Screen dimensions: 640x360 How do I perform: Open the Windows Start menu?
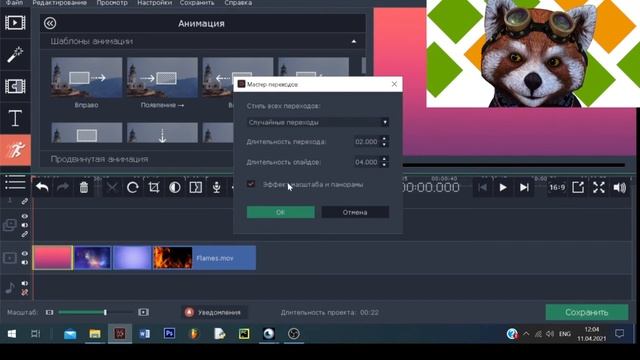12,334
